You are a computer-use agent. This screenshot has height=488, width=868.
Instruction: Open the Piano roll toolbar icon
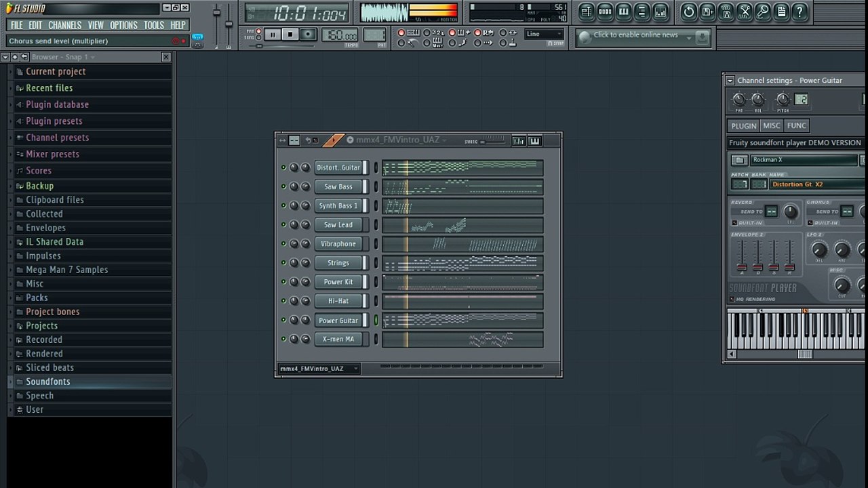coord(623,12)
